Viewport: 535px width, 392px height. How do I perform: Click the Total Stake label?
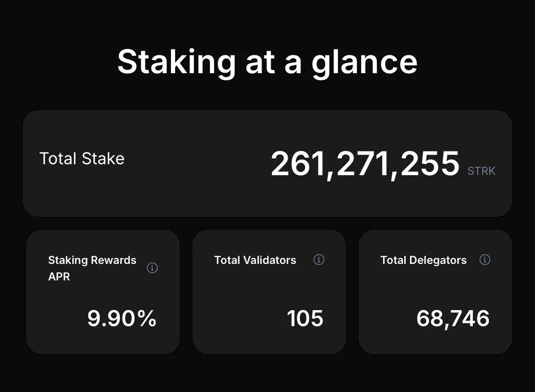[82, 158]
